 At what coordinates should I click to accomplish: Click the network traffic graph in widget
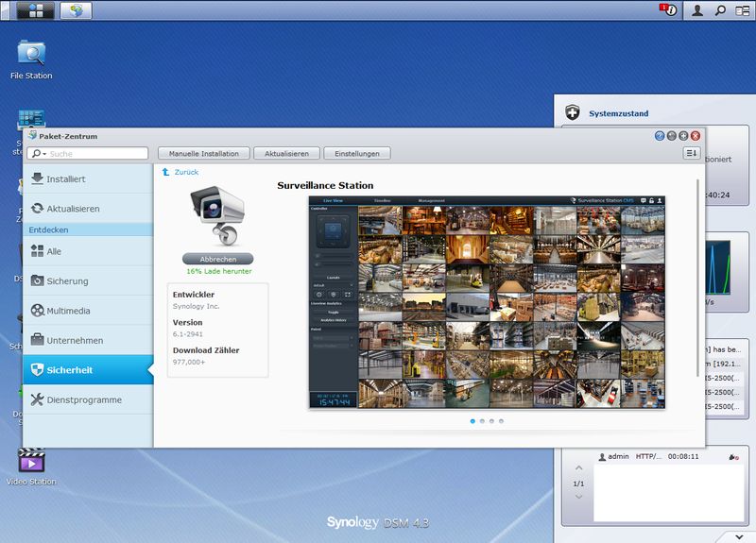(x=718, y=268)
